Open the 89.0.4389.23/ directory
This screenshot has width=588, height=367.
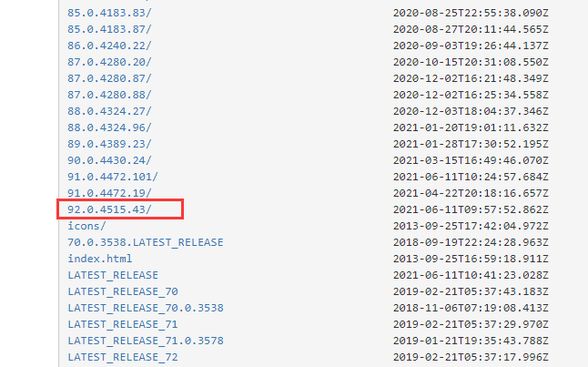[x=109, y=144]
